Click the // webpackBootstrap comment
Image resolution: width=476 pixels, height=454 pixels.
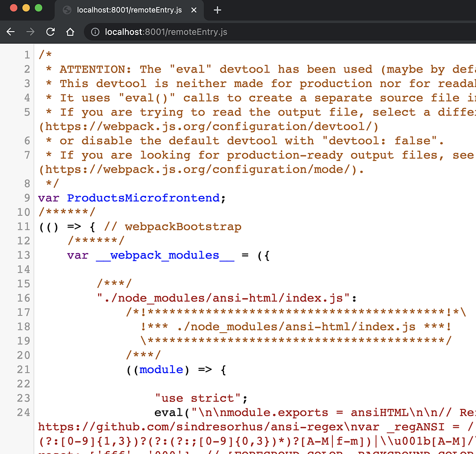pos(173,227)
